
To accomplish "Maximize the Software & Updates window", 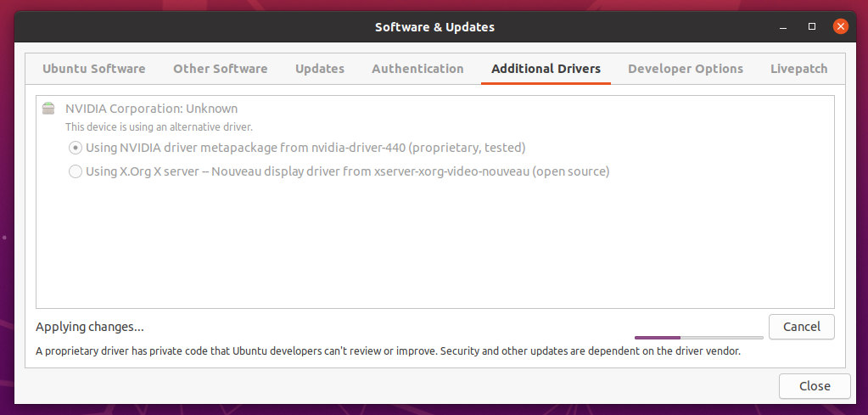I will [811, 26].
